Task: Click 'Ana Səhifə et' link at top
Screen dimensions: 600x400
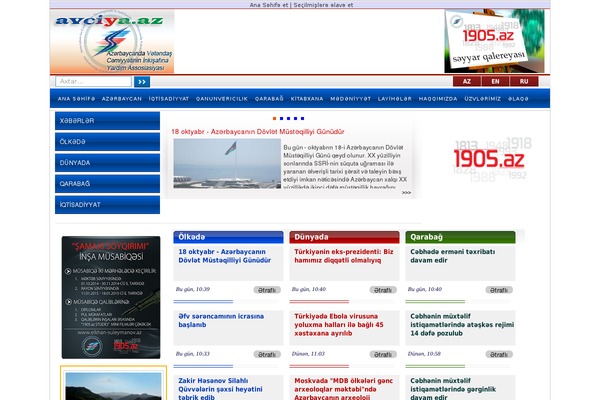Action: click(x=269, y=5)
